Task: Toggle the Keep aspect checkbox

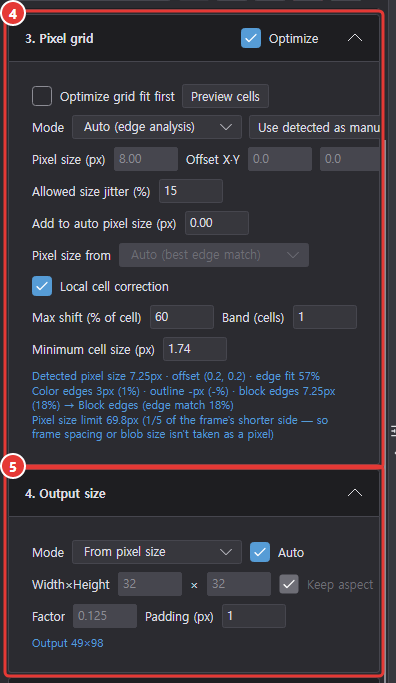Action: click(x=289, y=584)
